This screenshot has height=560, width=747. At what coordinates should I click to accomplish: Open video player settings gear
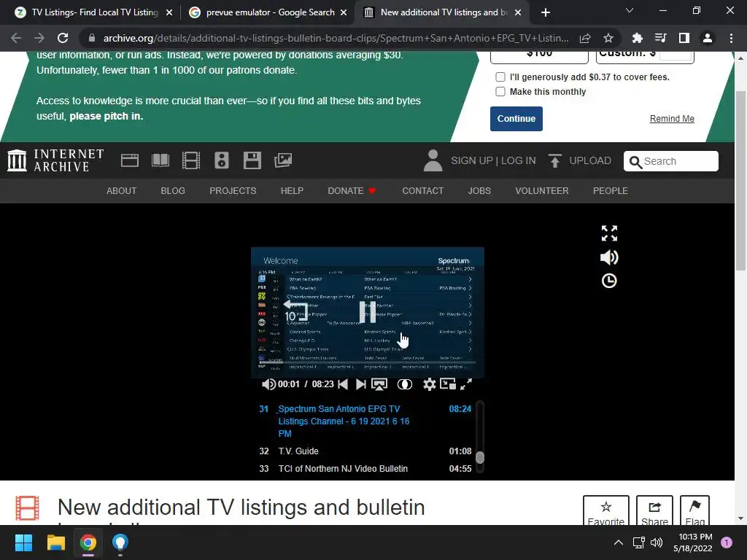tap(429, 384)
